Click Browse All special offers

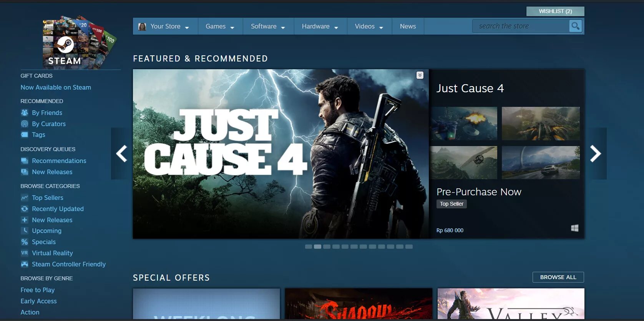pos(558,277)
